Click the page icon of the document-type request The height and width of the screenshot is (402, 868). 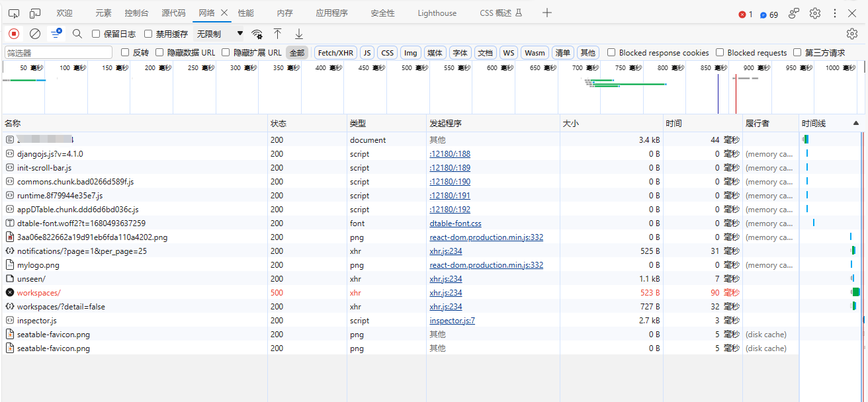click(10, 140)
